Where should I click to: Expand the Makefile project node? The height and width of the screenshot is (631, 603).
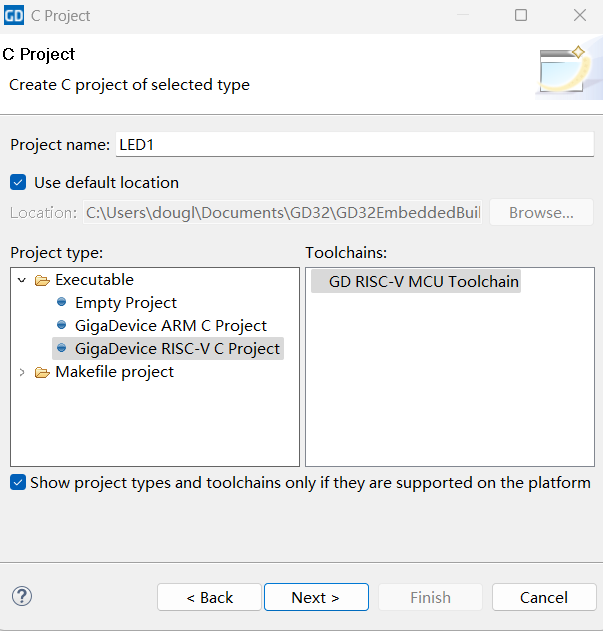[x=22, y=372]
